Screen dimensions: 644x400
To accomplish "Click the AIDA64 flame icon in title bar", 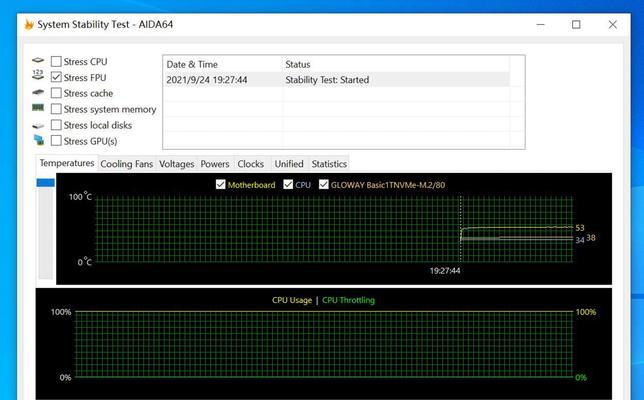I will pyautogui.click(x=29, y=24).
